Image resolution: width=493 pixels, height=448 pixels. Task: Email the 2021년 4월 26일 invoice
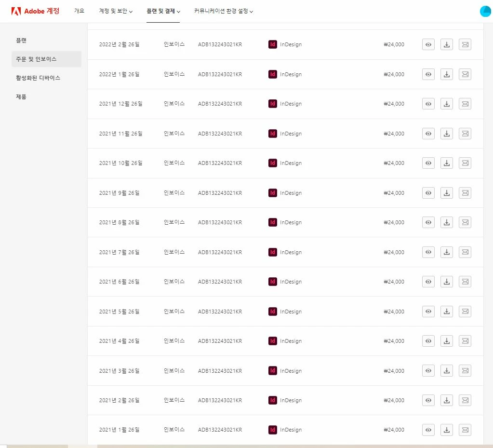tap(465, 341)
